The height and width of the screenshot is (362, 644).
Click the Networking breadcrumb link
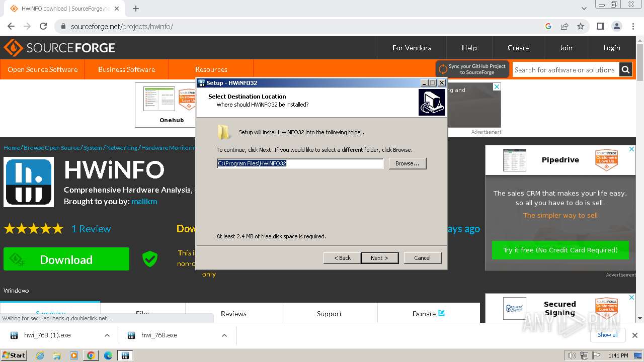coord(122,148)
